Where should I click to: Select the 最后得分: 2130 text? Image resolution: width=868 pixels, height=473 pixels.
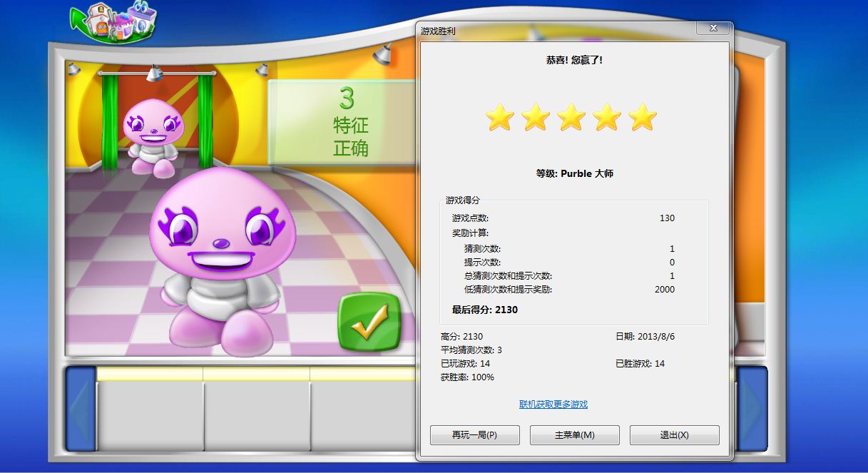[x=485, y=310]
